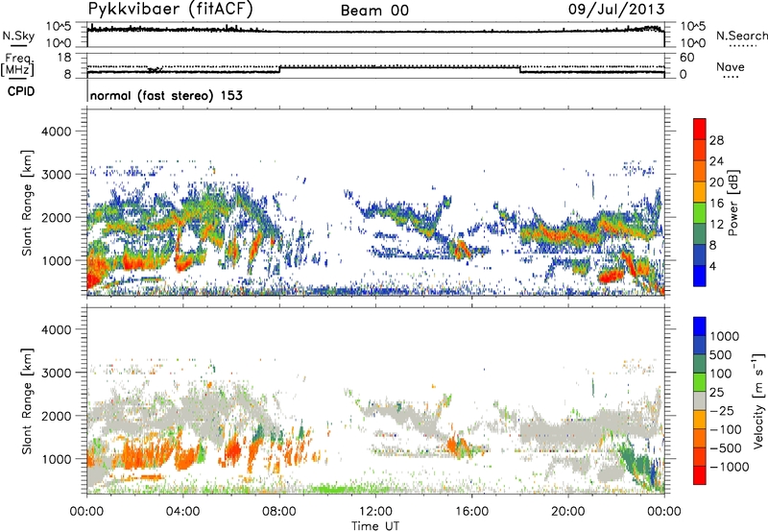This screenshot has height=532, width=768.
Task: Click the "Beam 00" header label
Action: tap(374, 11)
